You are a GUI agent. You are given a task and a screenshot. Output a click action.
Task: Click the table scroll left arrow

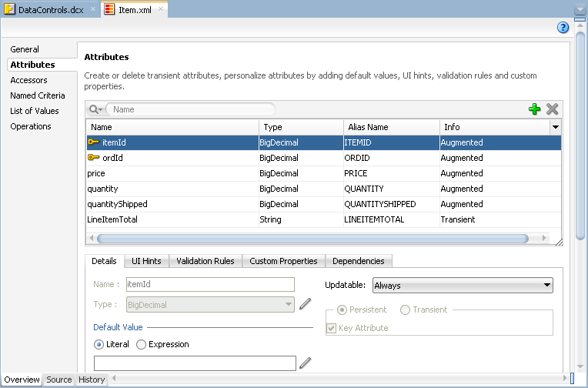coord(91,238)
